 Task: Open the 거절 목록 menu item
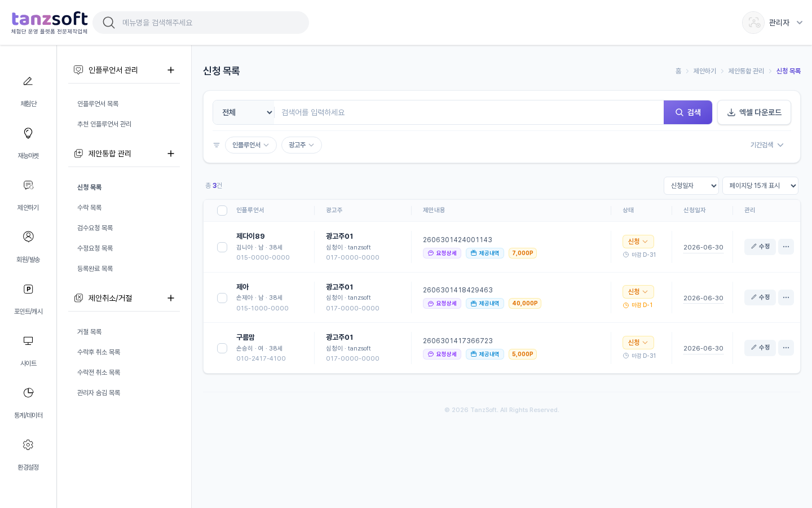click(x=90, y=332)
